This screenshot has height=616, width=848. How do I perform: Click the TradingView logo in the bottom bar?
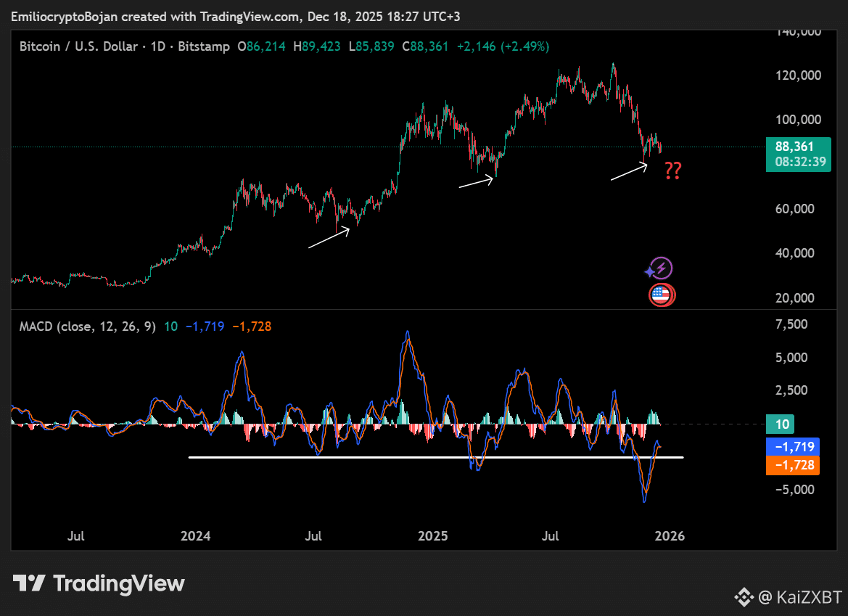coord(98,583)
